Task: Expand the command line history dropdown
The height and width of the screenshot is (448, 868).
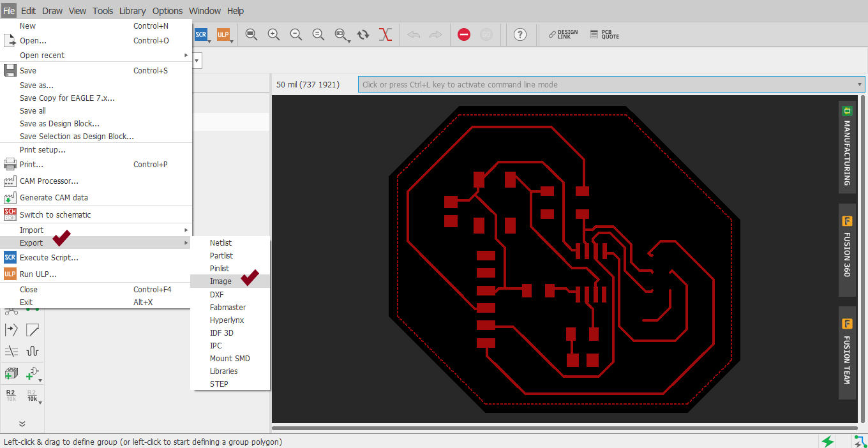Action: (x=860, y=84)
